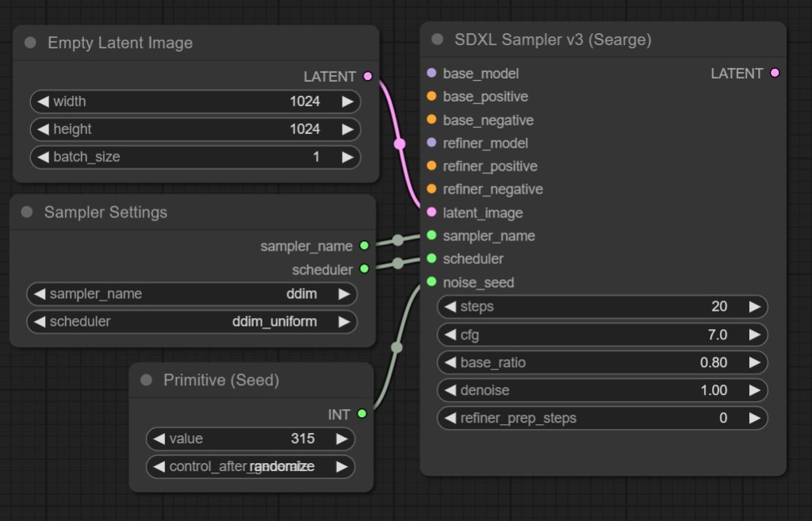Collapse the SDXL Sampler v3 node

(x=437, y=40)
